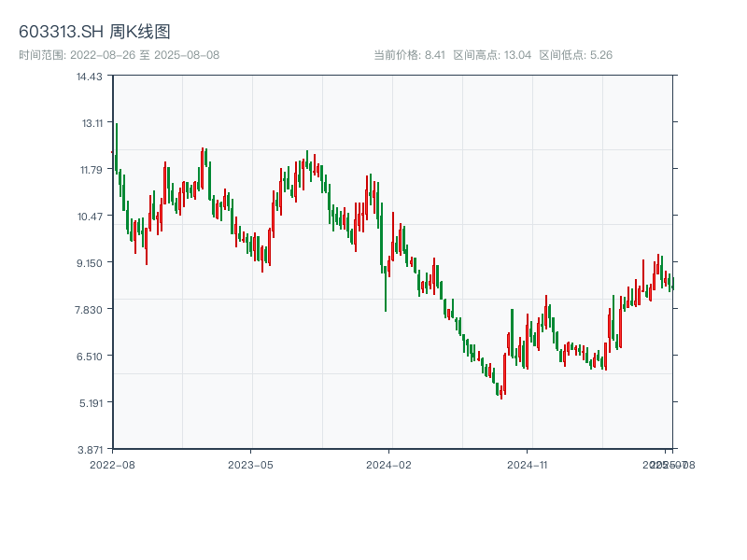The width and height of the screenshot is (747, 560).
Task: Select the 2024-11 x-axis date label
Action: pyautogui.click(x=527, y=464)
